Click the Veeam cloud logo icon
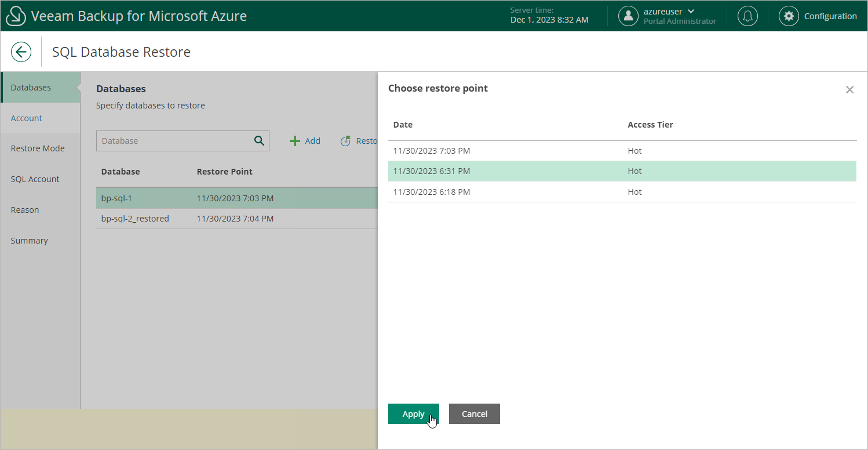This screenshot has width=868, height=450. [16, 16]
